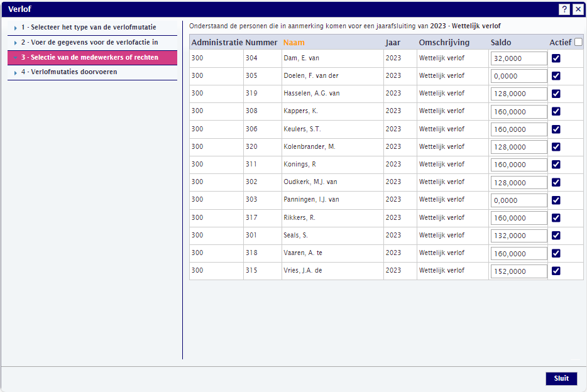The width and height of the screenshot is (587, 392).
Task: Edit saldo field of Oudkerk, M.J. van
Action: [519, 183]
